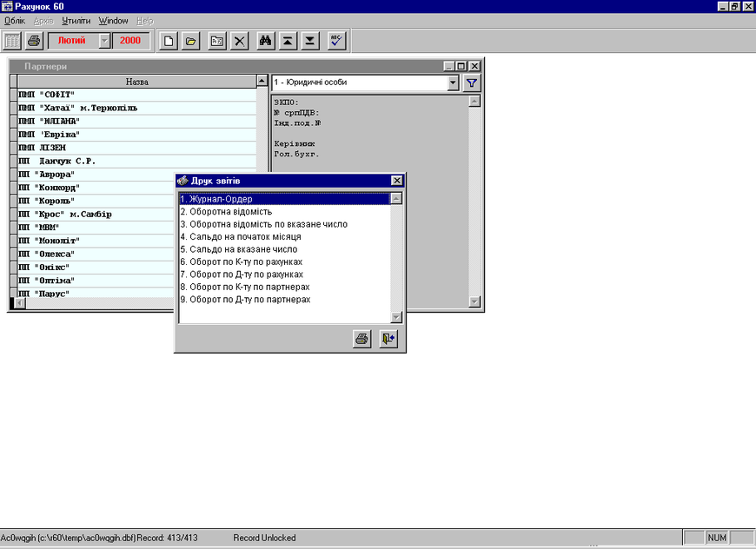Image resolution: width=756 pixels, height=549 pixels.
Task: Delete record with X toolbar icon
Action: coord(239,41)
